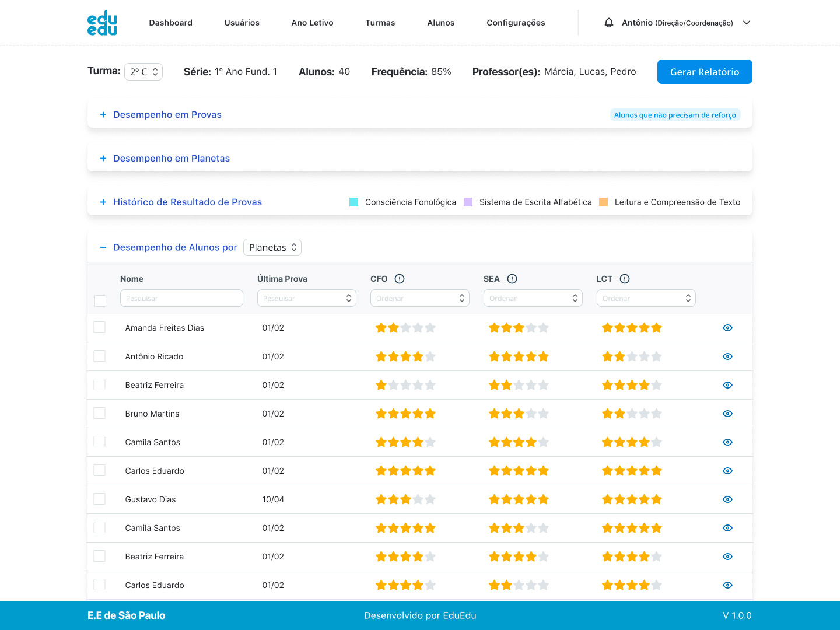Image resolution: width=840 pixels, height=630 pixels.
Task: Open Antônio user menu chevron
Action: 747,23
